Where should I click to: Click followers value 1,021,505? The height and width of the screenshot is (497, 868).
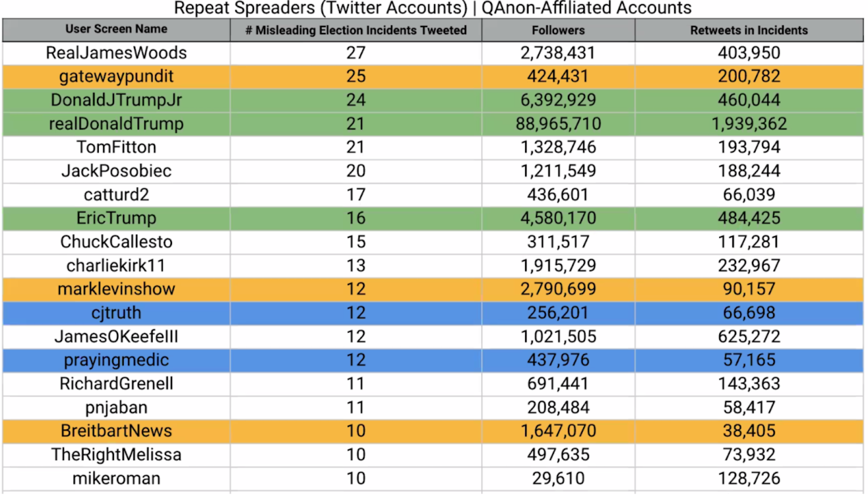[x=558, y=337]
